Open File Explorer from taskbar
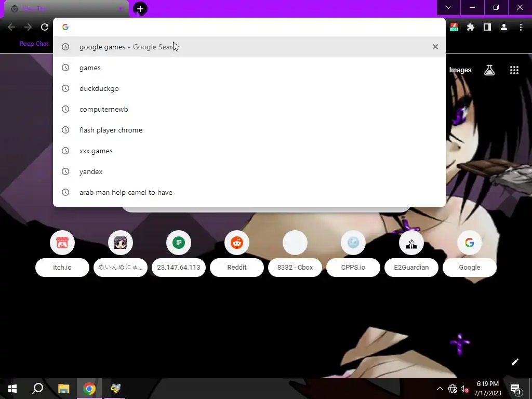The height and width of the screenshot is (399, 532). [63, 389]
